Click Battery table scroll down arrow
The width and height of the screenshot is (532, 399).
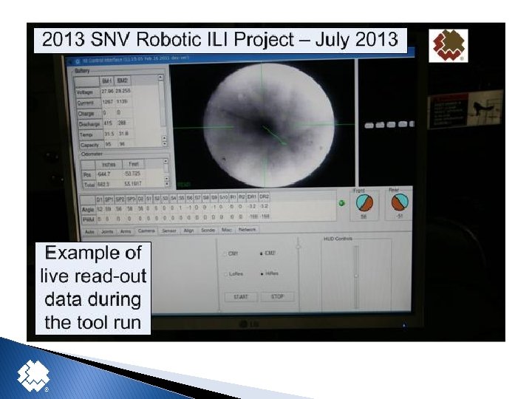[x=165, y=144]
